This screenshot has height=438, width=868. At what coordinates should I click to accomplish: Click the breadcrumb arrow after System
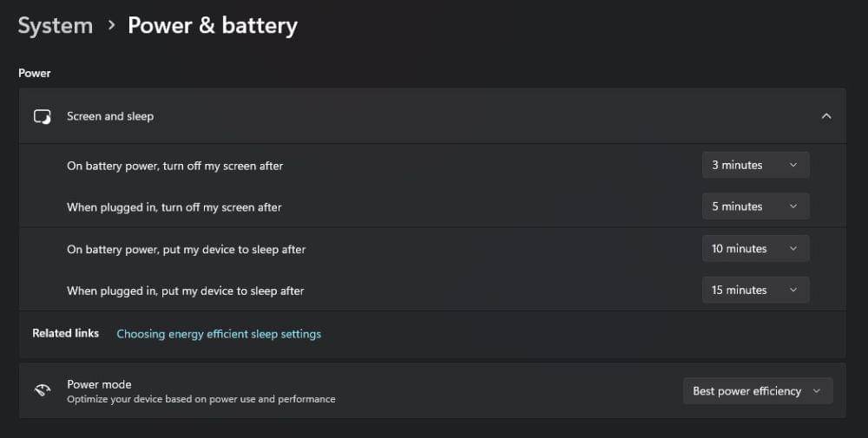click(x=111, y=26)
